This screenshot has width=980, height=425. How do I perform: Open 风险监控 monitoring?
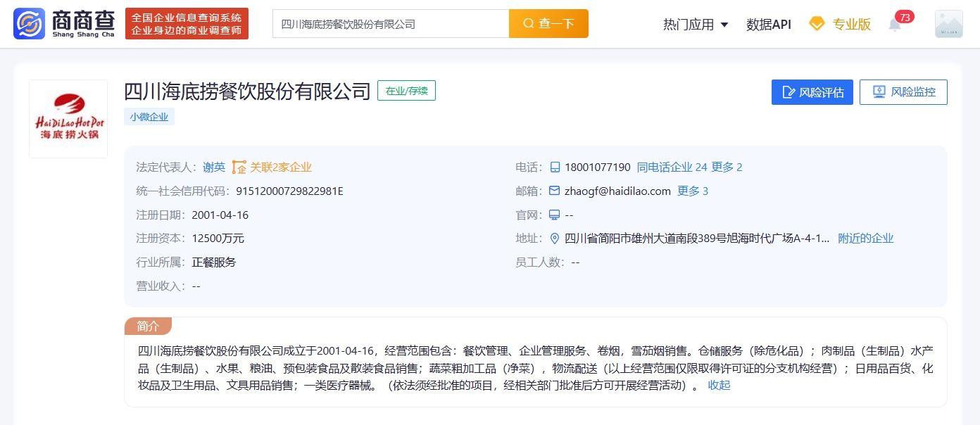904,91
